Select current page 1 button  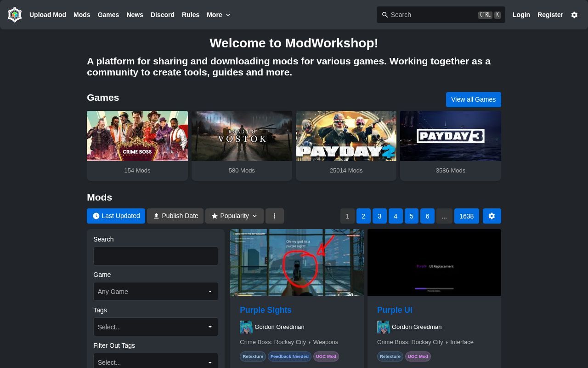[x=347, y=216]
